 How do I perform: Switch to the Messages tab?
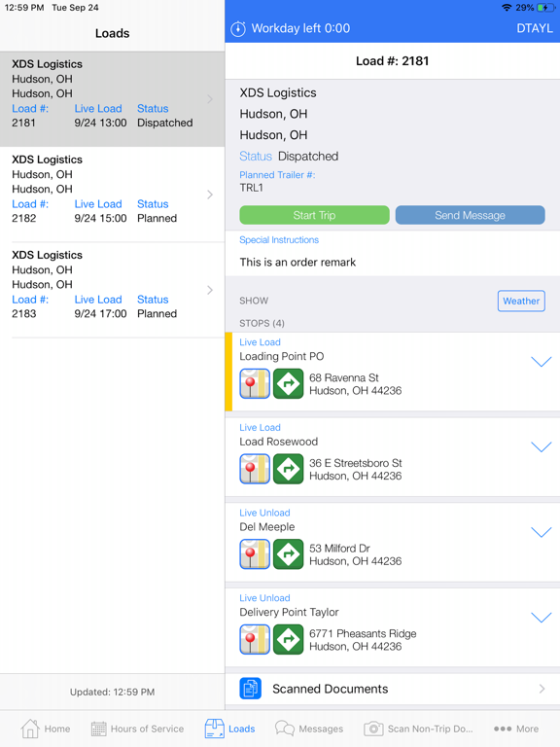[309, 729]
